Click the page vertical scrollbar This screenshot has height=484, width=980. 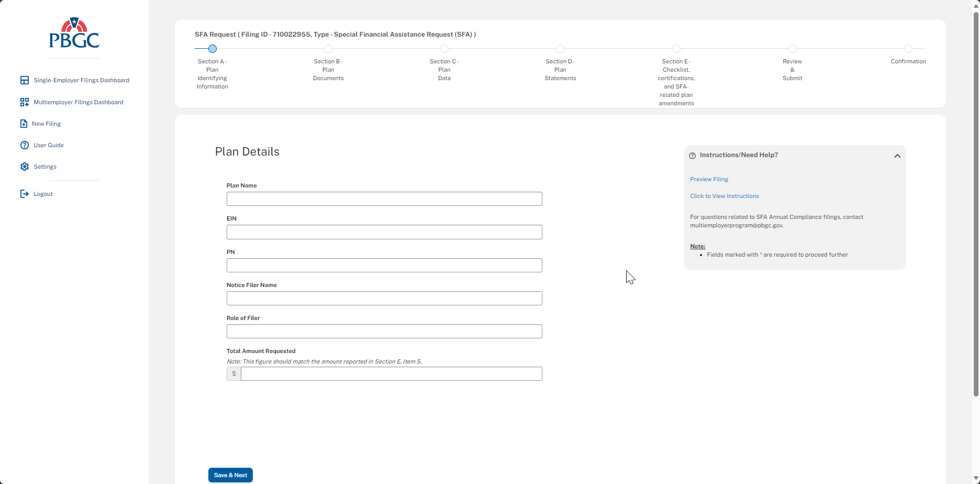pos(976,210)
